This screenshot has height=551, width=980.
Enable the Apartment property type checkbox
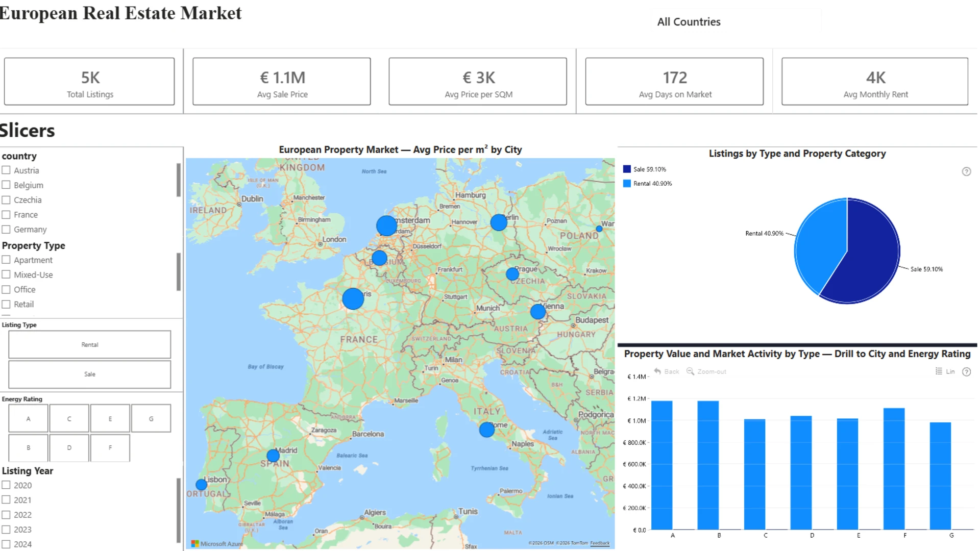[x=6, y=260]
